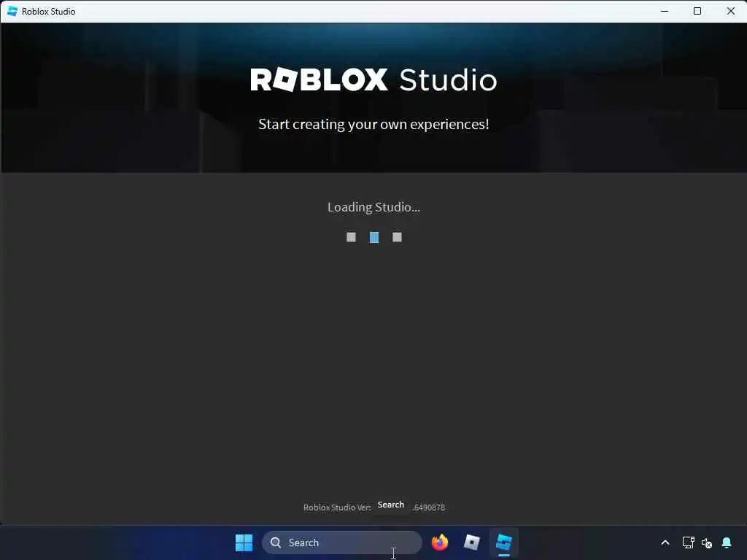Viewport: 747px width, 560px height.
Task: Show hidden system tray icons
Action: coord(665,542)
